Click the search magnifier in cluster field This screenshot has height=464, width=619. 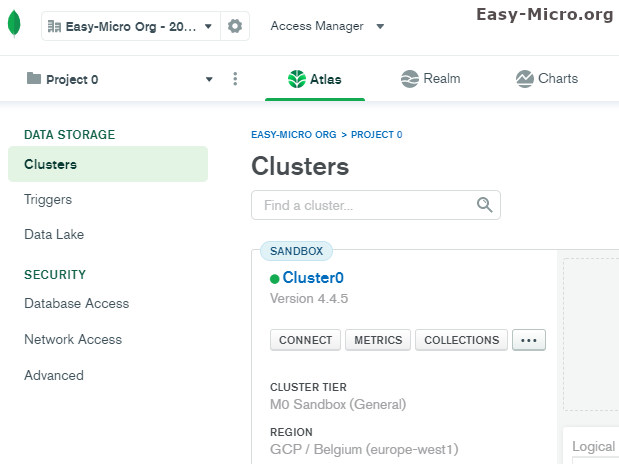click(x=484, y=205)
